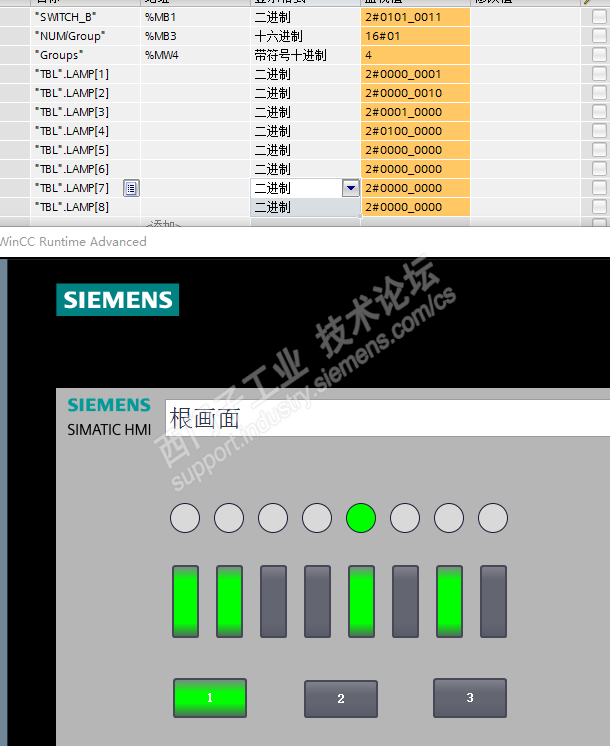Screen dimensions: 610x746
Task: Click the lit green lamp indicator
Action: point(361,518)
